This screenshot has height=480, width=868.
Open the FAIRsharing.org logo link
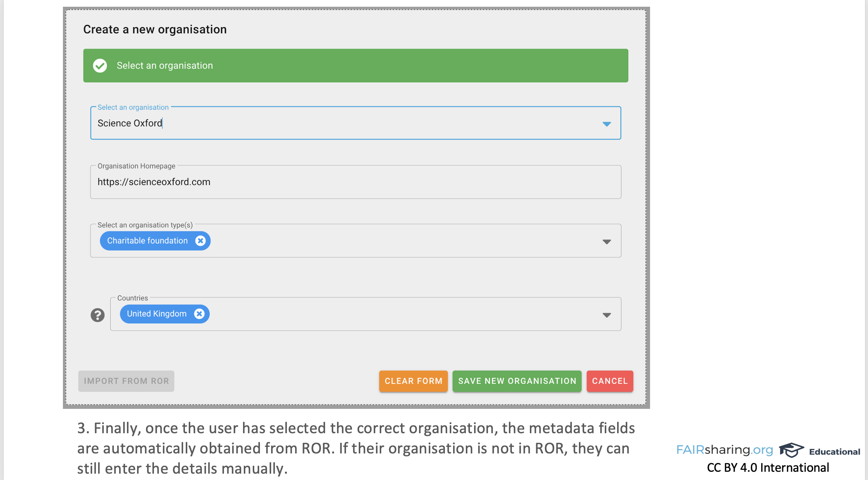[x=724, y=450]
